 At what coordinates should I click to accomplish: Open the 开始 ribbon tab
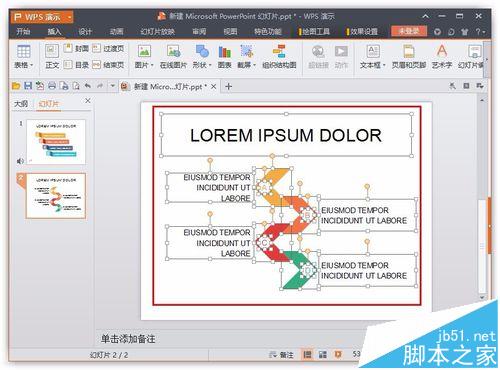[23, 32]
